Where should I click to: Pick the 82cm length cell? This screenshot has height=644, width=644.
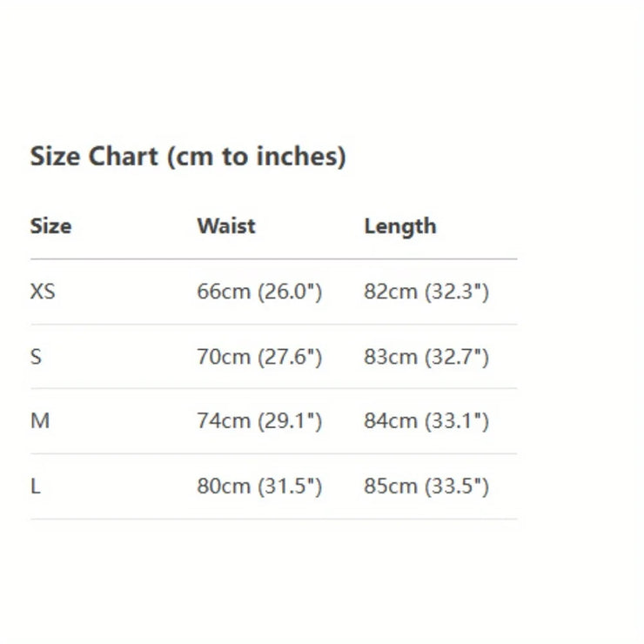tap(426, 292)
